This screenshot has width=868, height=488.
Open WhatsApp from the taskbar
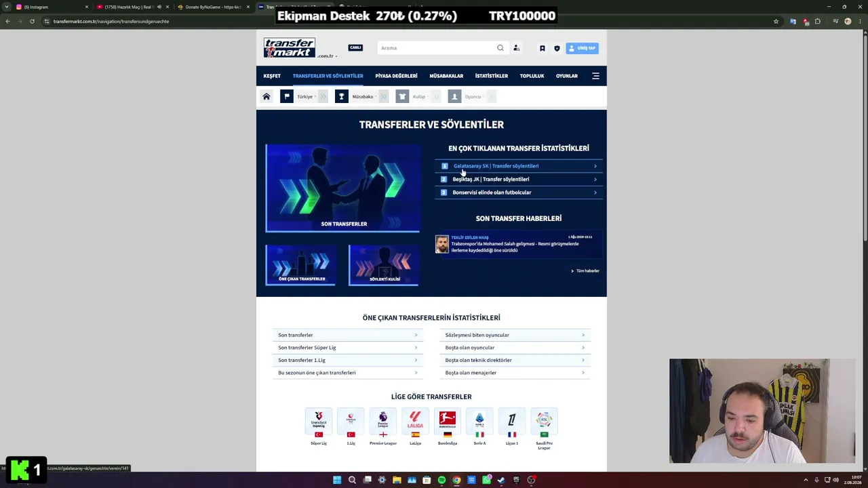486,480
